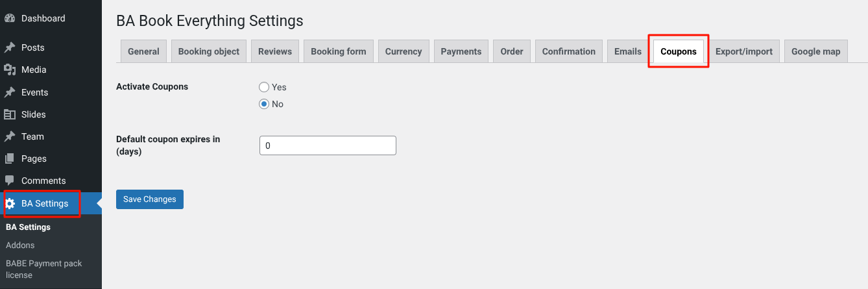Click the Posts pushpin icon
This screenshot has height=289, width=868.
pos(10,47)
